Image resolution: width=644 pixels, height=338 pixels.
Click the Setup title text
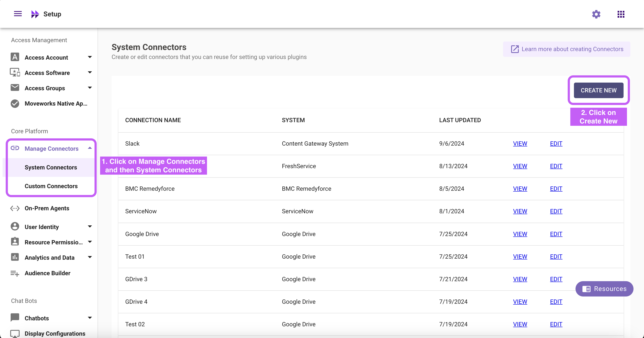(52, 14)
